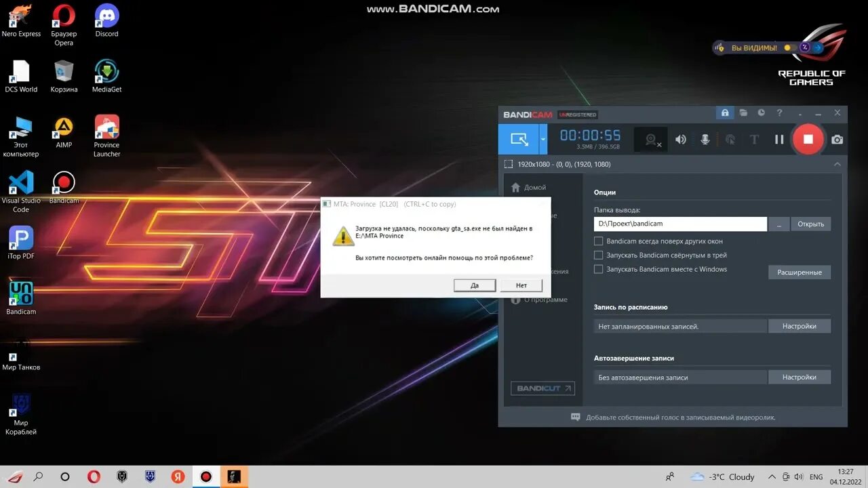Browse output folder with ... button
868x488 pixels.
click(x=779, y=224)
